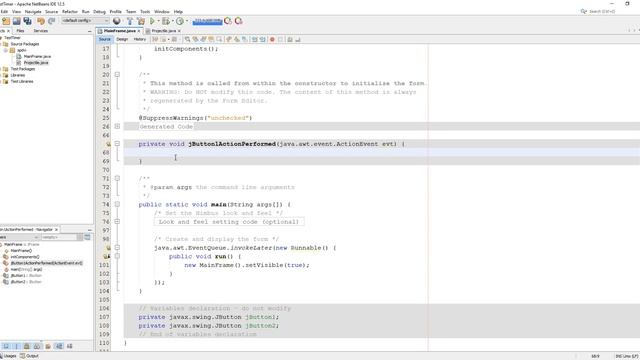This screenshot has width=640, height=360.
Task: Click Next Bookmark icon in editor toolbar
Action: click(237, 40)
